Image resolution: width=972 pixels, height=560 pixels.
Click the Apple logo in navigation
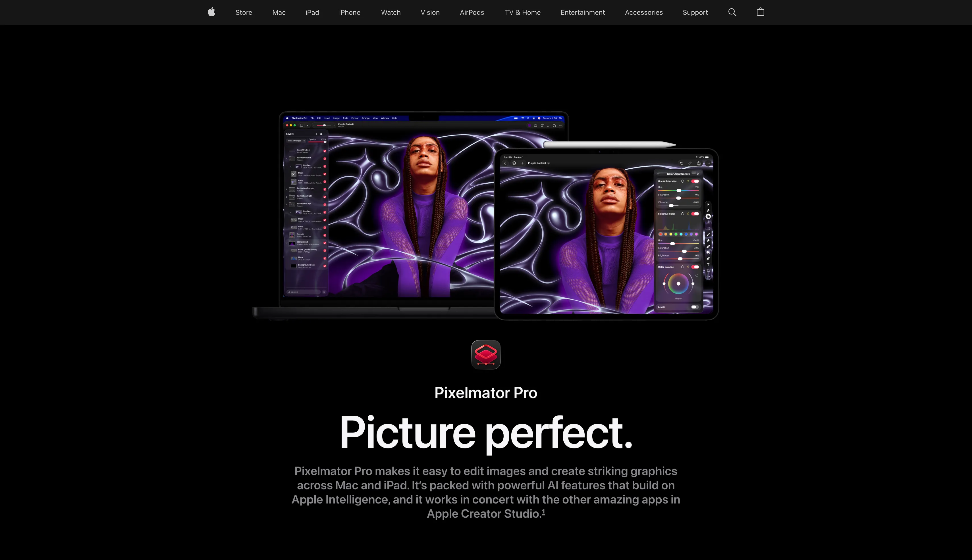[x=211, y=12]
